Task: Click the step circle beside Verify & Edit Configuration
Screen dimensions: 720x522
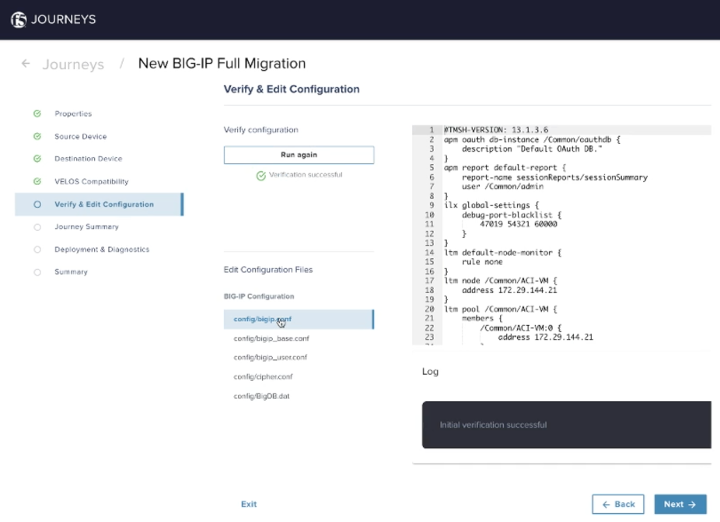Action: coord(37,204)
